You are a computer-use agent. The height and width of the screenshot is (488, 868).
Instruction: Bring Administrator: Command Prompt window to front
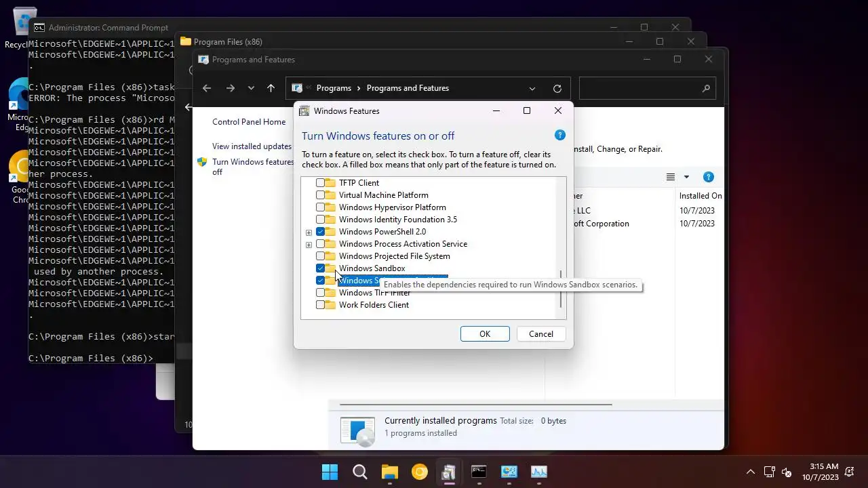(x=108, y=28)
